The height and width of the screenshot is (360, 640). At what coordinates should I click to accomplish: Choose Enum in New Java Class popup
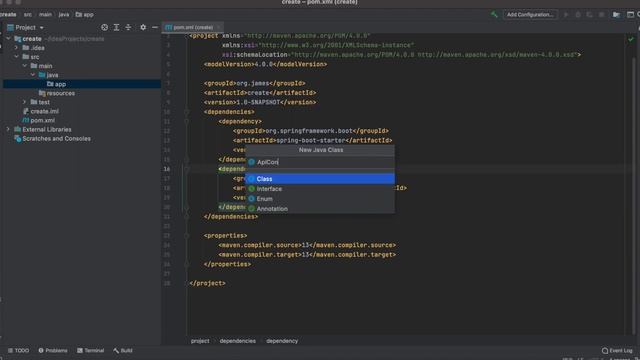320,199
